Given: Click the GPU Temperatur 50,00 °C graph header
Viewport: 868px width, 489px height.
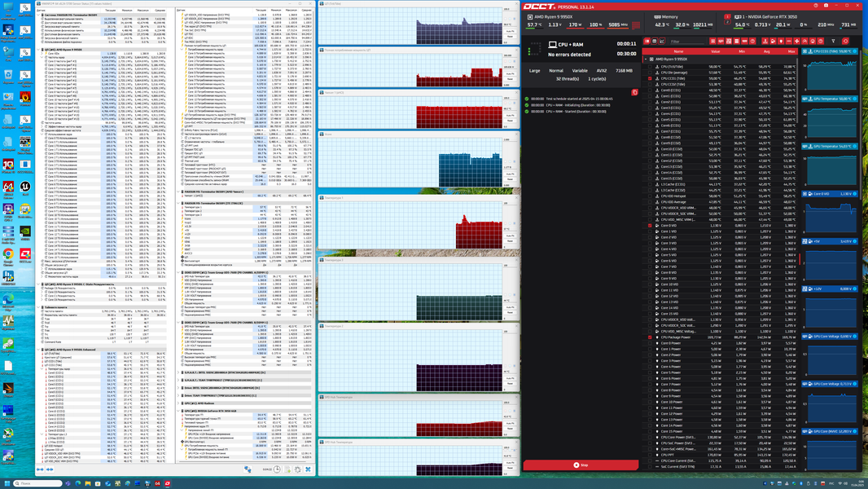Looking at the screenshot, I should click(x=829, y=99).
